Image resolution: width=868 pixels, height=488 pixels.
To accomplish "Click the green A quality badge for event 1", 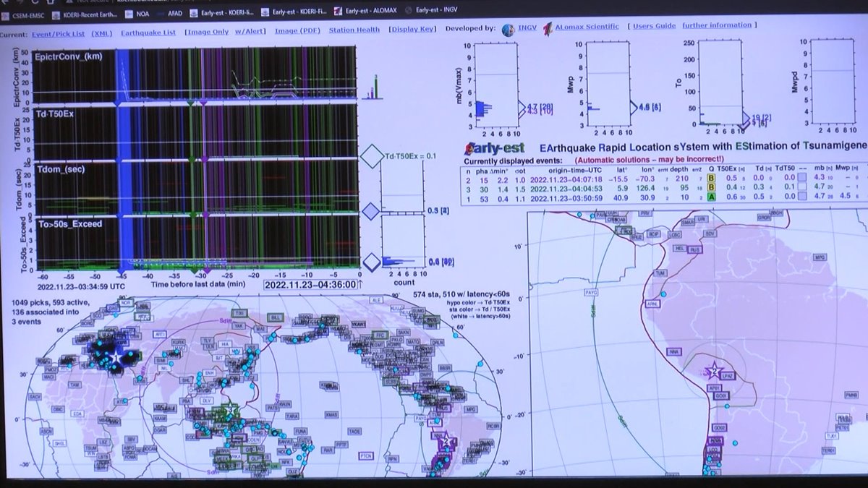I will click(x=712, y=197).
